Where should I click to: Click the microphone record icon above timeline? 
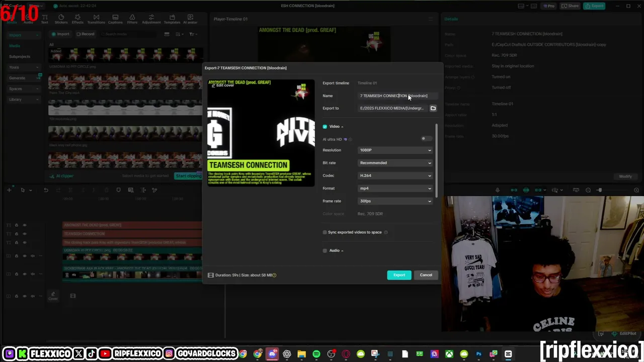tap(498, 190)
